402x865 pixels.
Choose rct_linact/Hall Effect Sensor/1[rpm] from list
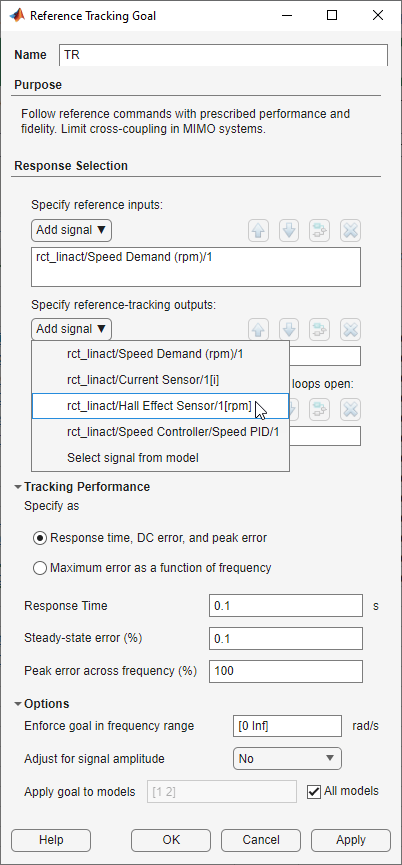160,406
